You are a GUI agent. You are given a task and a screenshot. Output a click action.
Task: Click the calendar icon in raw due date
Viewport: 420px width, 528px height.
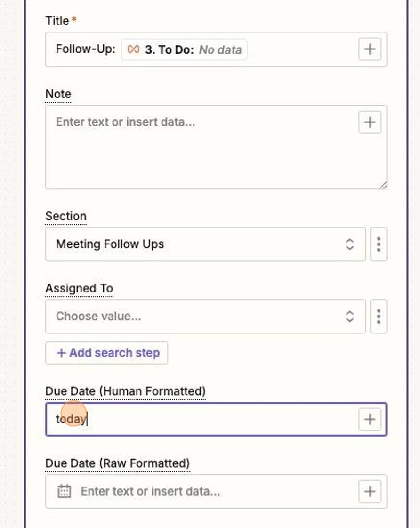coord(64,491)
